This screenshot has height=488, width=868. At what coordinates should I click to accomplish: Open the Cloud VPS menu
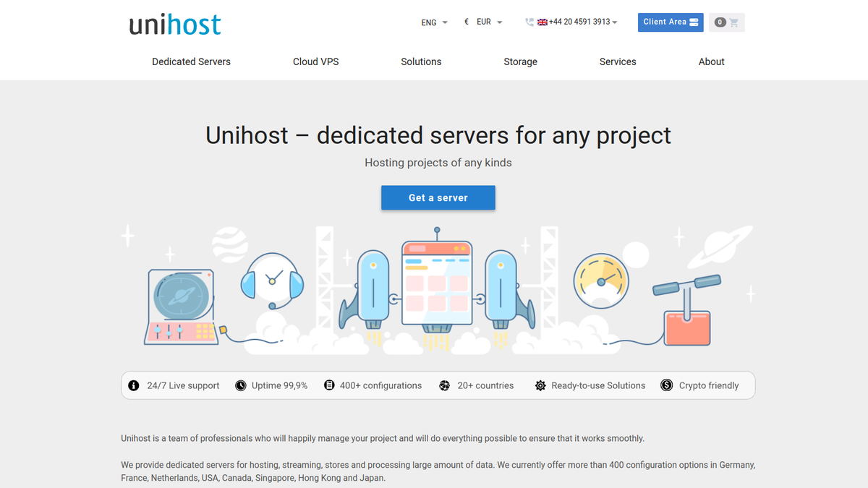[315, 61]
